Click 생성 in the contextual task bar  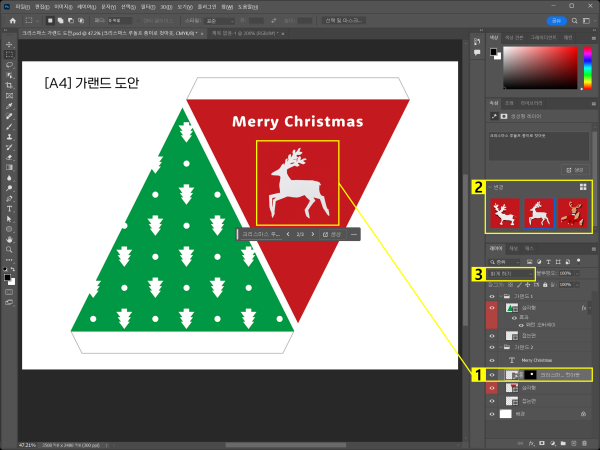[332, 234]
